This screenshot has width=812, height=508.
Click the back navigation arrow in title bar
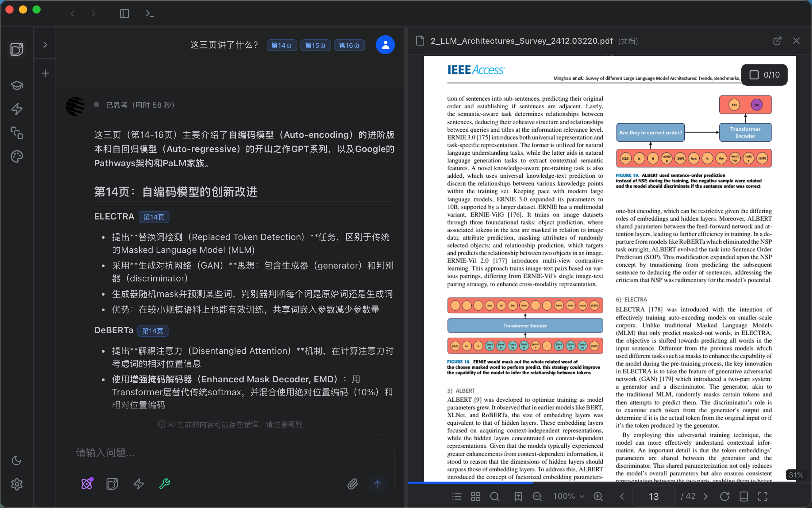pyautogui.click(x=72, y=14)
